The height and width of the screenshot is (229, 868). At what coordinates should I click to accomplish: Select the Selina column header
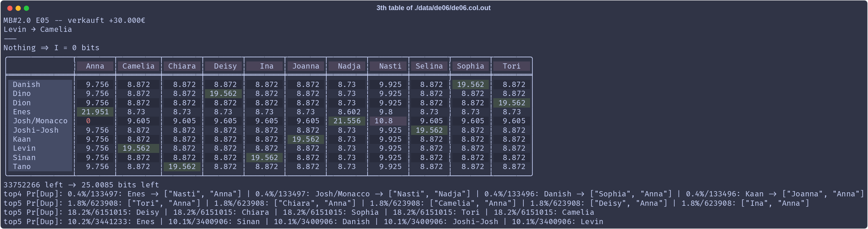429,66
